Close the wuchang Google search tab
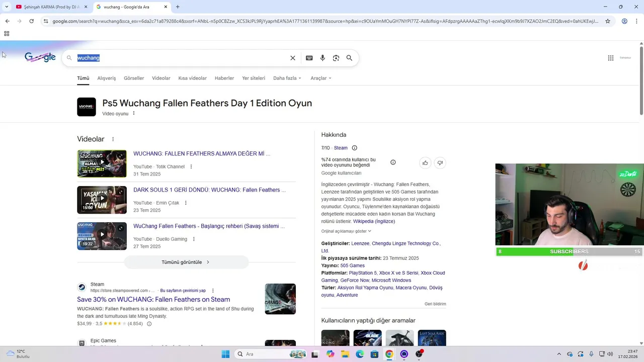The width and height of the screenshot is (644, 362). click(166, 7)
